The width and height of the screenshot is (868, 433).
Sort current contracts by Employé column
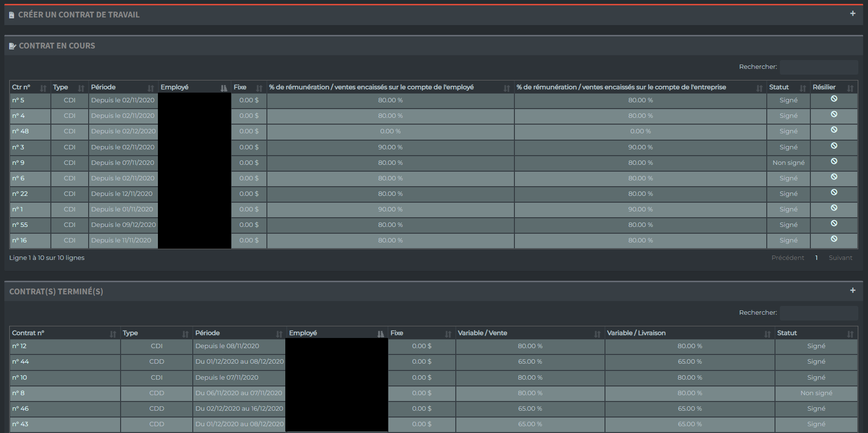point(194,87)
